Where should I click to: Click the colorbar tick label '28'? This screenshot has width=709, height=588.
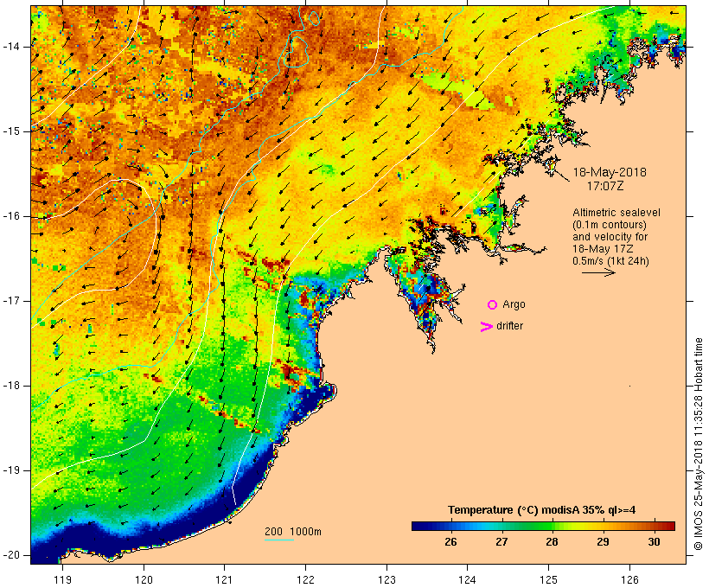(552, 542)
